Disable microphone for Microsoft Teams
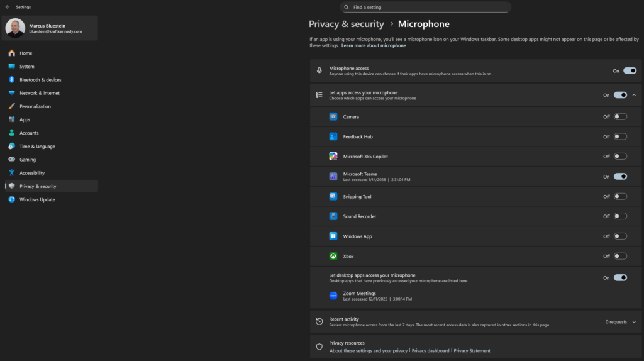The height and width of the screenshot is (361, 644). 620,177
